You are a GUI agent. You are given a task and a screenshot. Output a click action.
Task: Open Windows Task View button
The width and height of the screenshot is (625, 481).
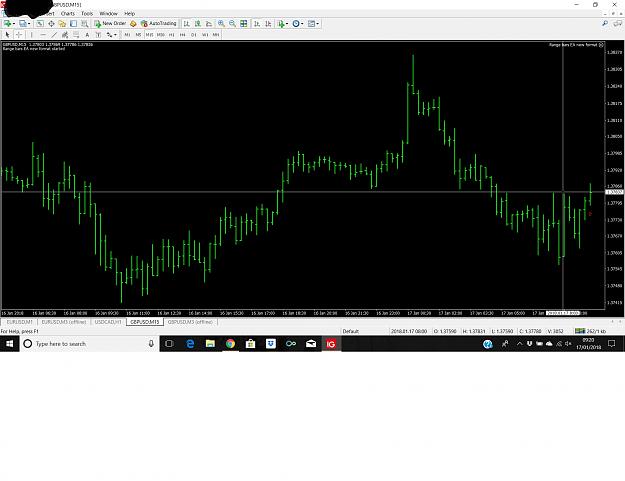[x=169, y=344]
